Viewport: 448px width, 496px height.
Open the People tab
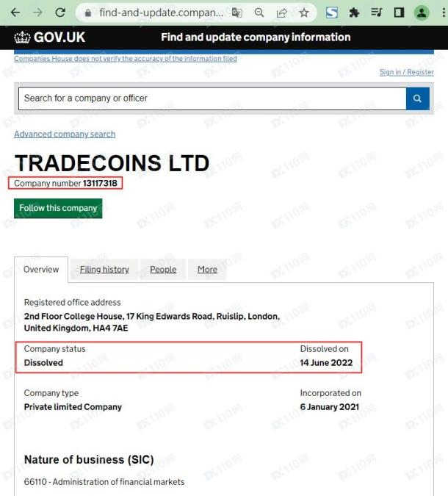[x=163, y=270]
